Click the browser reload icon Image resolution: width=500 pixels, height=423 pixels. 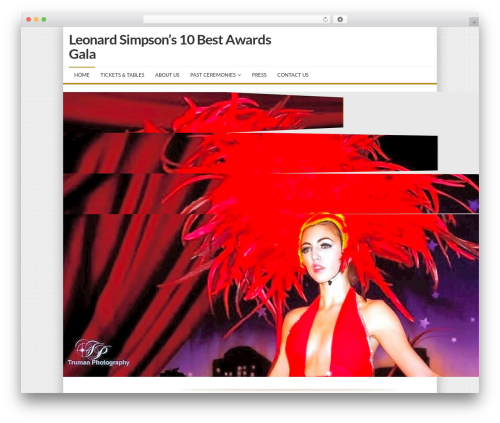pos(325,20)
